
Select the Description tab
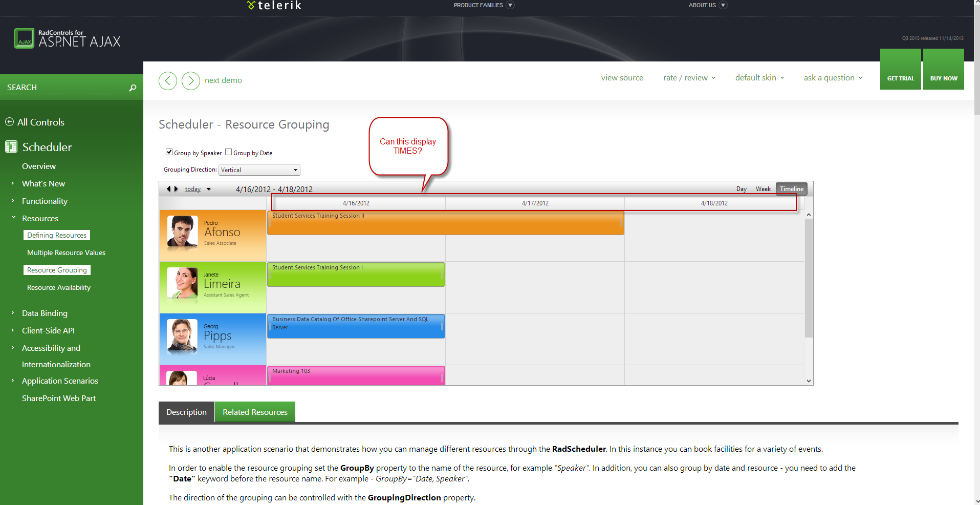pyautogui.click(x=186, y=412)
